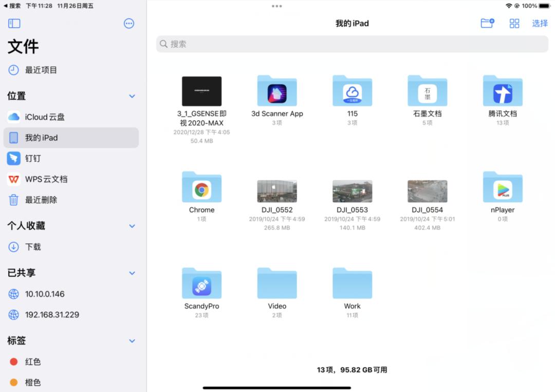Create a new folder with the toolbar icon
Image resolution: width=555 pixels, height=392 pixels.
(487, 23)
